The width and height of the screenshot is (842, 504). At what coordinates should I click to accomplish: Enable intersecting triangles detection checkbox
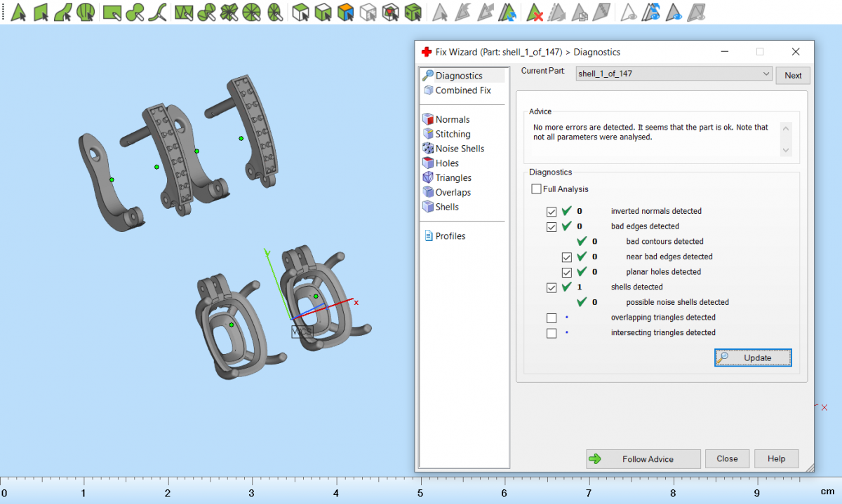(552, 333)
